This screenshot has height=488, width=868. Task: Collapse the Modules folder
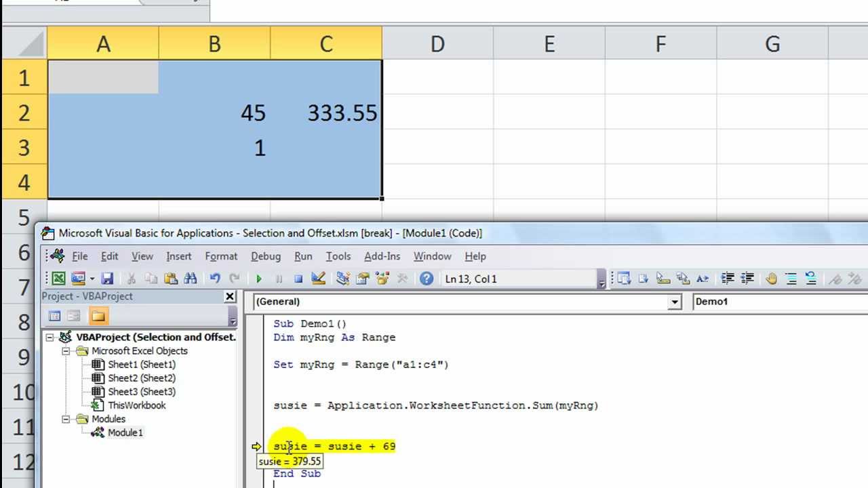pos(66,419)
